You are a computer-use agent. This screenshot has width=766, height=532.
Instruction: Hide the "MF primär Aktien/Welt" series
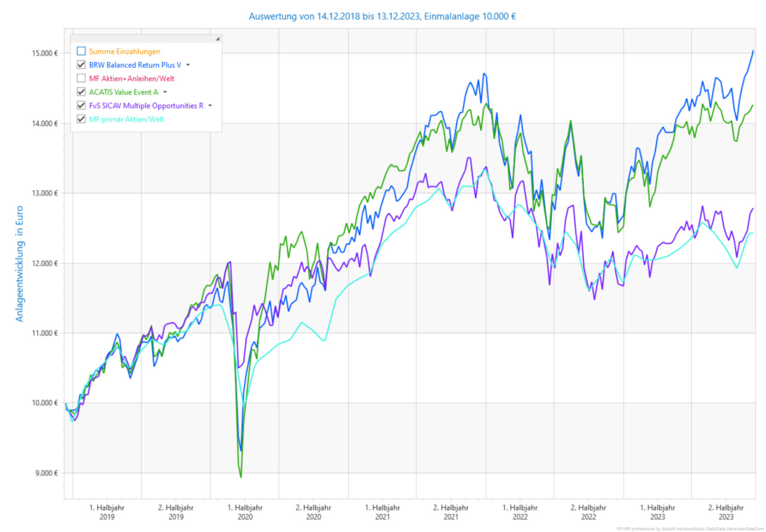point(80,118)
